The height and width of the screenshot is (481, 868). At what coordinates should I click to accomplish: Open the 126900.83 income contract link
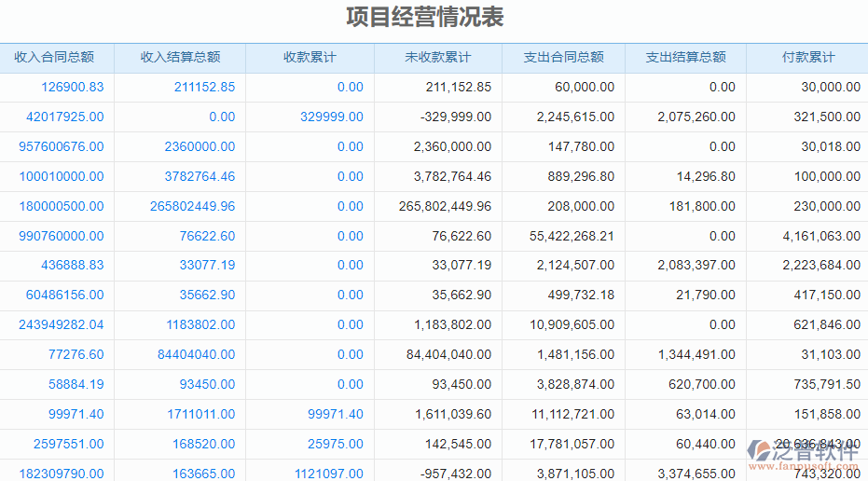click(x=73, y=87)
